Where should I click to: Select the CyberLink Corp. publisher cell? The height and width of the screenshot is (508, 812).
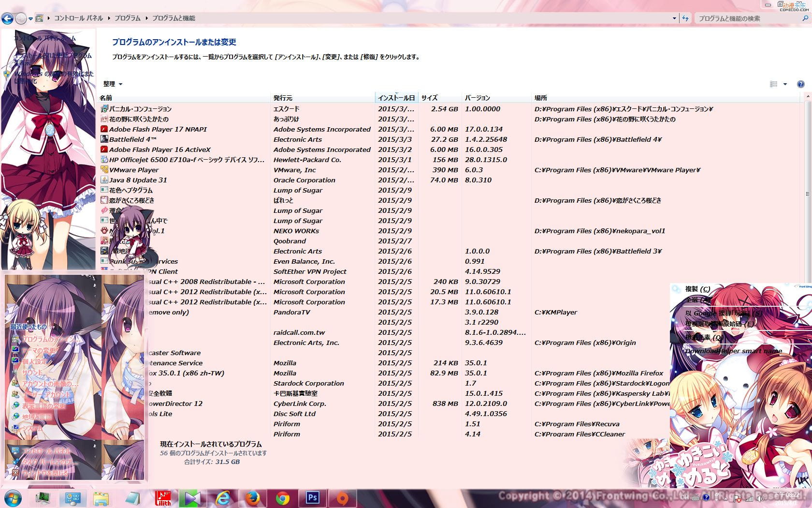(x=300, y=403)
